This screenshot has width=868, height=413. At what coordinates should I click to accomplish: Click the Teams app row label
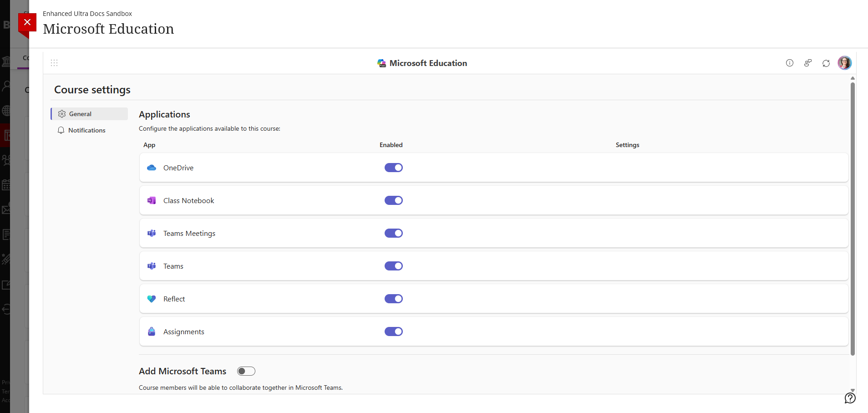173,266
